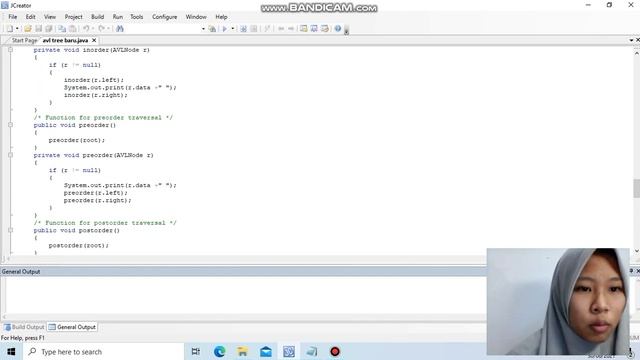Viewport: 640px width, 360px height.
Task: Click the Function for preorder traversal comment
Action: click(103, 118)
